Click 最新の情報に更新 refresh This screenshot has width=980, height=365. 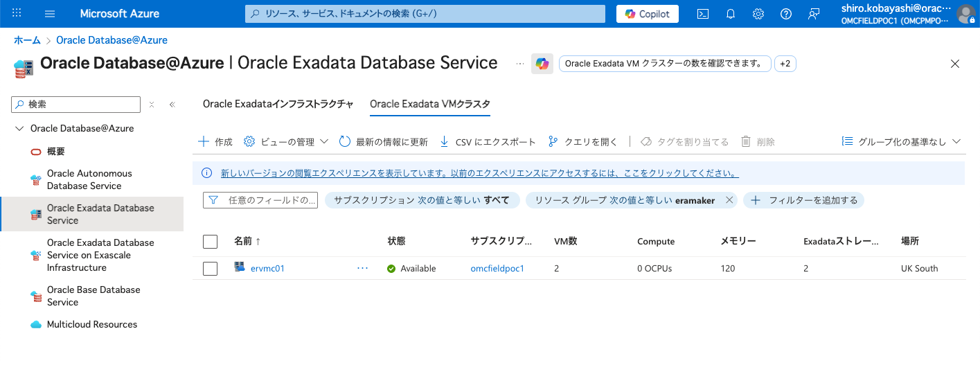(x=383, y=141)
